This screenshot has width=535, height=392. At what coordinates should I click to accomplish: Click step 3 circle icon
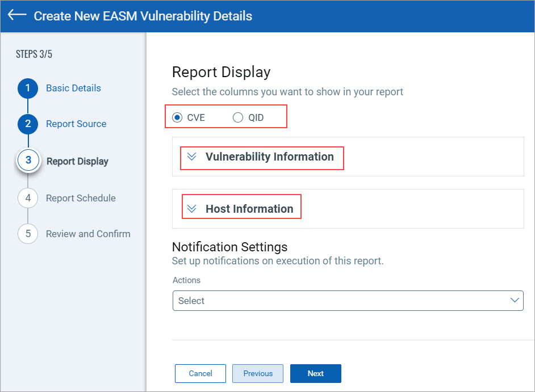pos(28,160)
